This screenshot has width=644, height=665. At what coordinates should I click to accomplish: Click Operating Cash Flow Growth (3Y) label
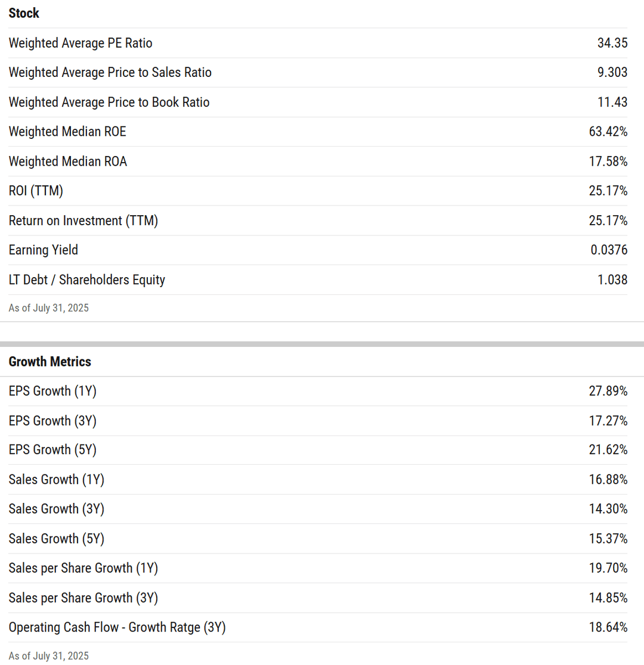(x=117, y=627)
